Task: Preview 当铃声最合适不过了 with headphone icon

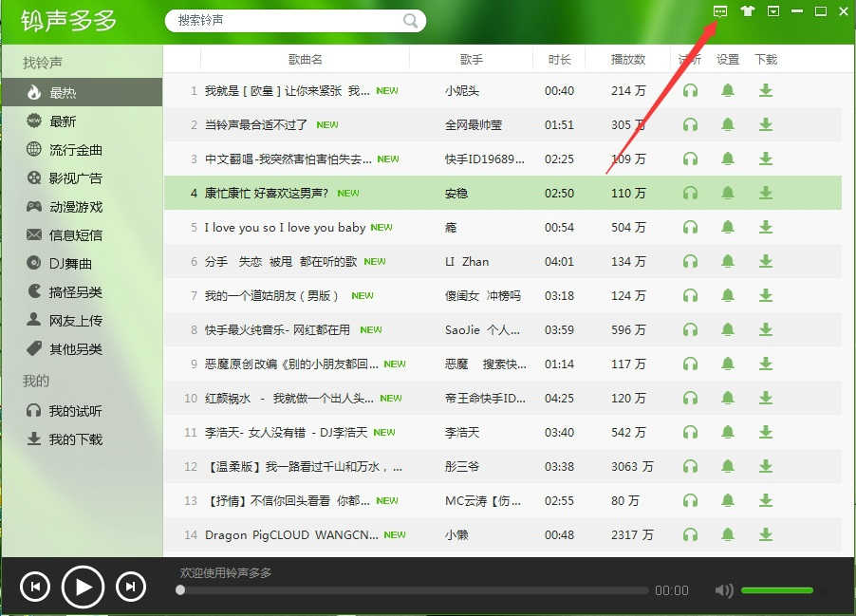Action: tap(690, 124)
